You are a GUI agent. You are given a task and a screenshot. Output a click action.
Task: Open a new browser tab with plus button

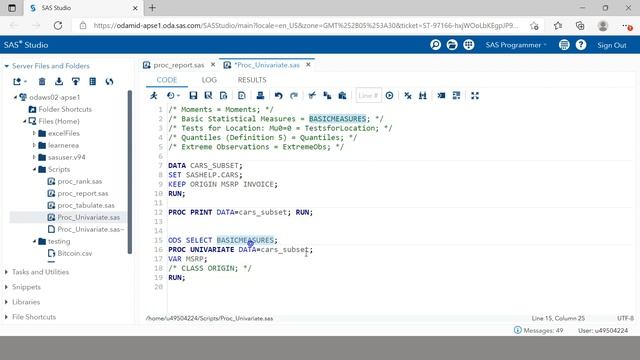tap(152, 8)
